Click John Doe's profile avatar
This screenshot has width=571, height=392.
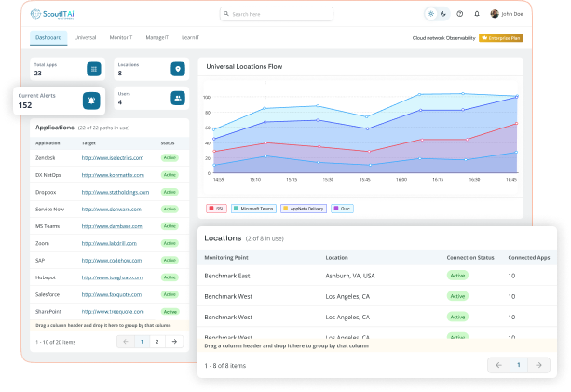pos(493,14)
